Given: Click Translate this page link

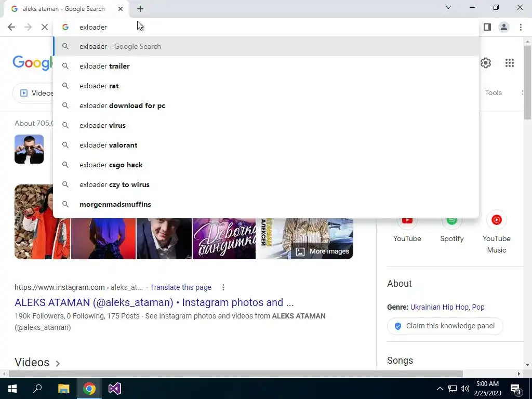Looking at the screenshot, I should (180, 287).
